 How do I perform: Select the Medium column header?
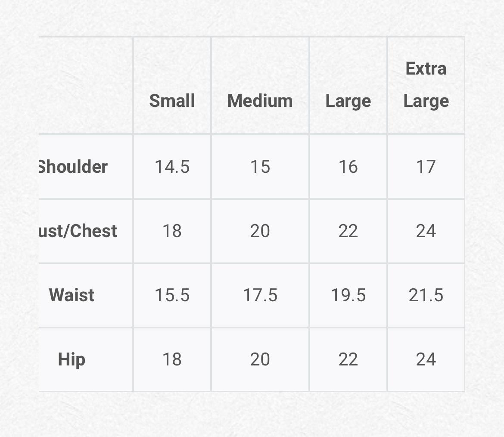pos(260,101)
